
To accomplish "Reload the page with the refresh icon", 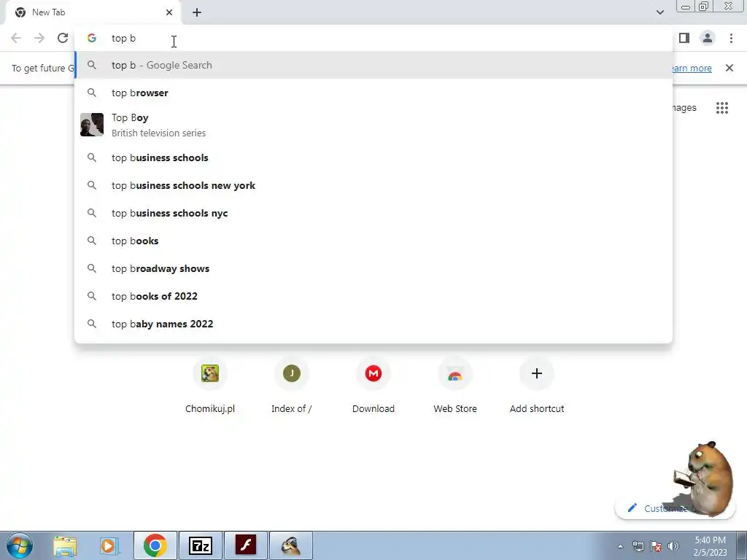I will point(63,38).
